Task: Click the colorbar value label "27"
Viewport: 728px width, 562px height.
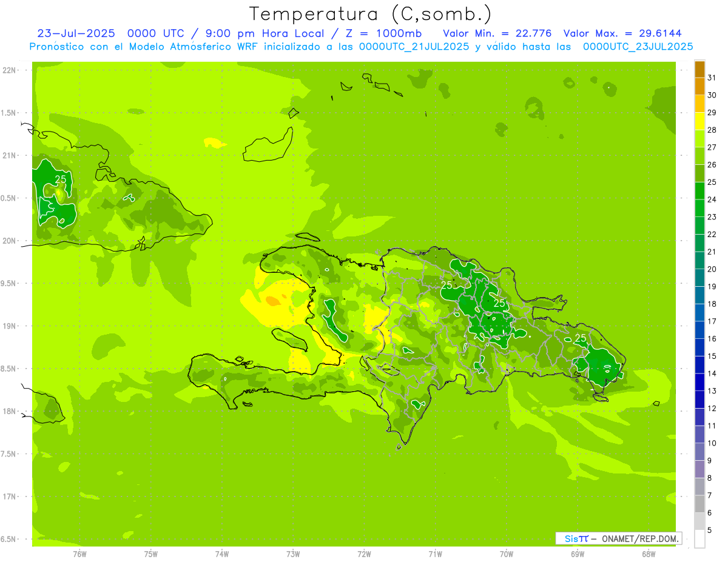Action: [x=712, y=147]
